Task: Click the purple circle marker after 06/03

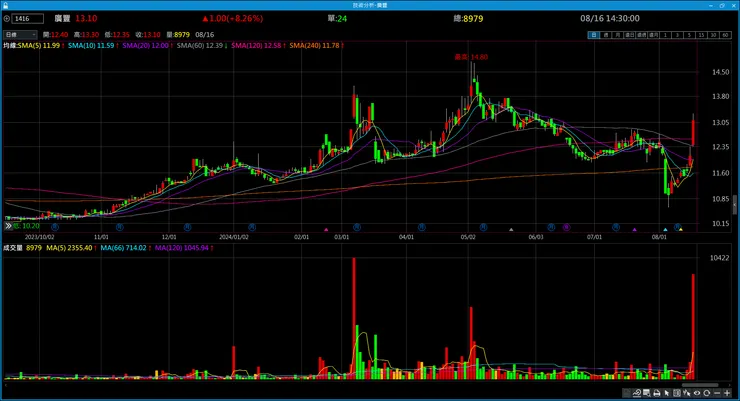Action: [x=566, y=227]
